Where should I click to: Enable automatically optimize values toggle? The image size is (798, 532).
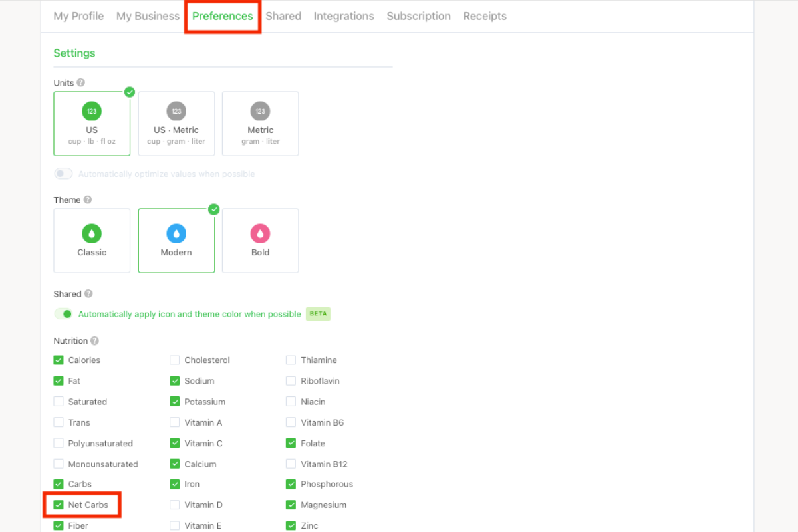coord(63,174)
